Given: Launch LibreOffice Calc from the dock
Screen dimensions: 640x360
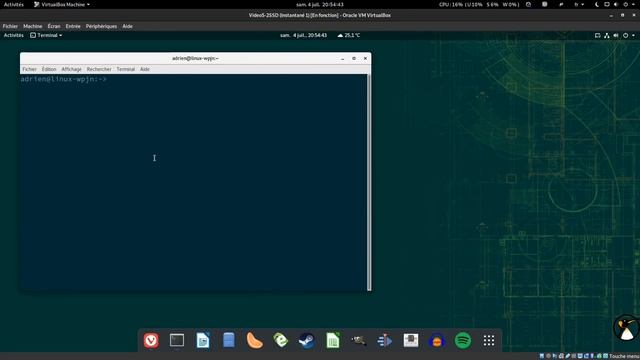Looking at the screenshot, I should [x=333, y=340].
